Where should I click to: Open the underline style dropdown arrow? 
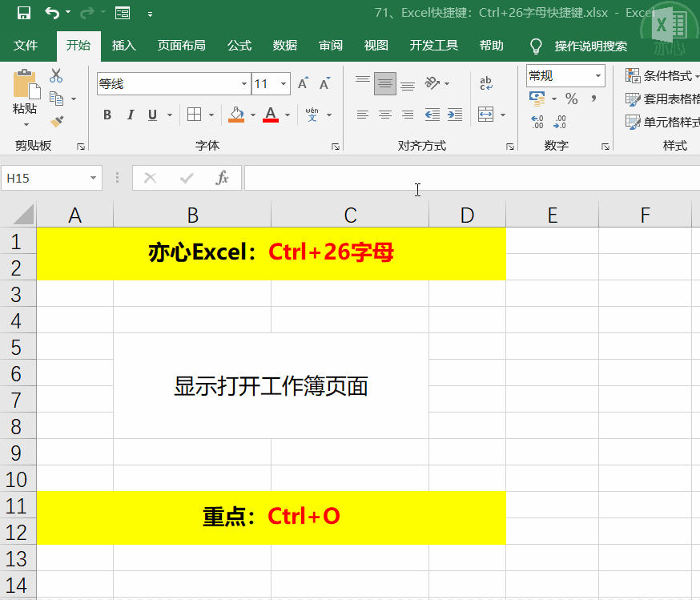click(170, 115)
